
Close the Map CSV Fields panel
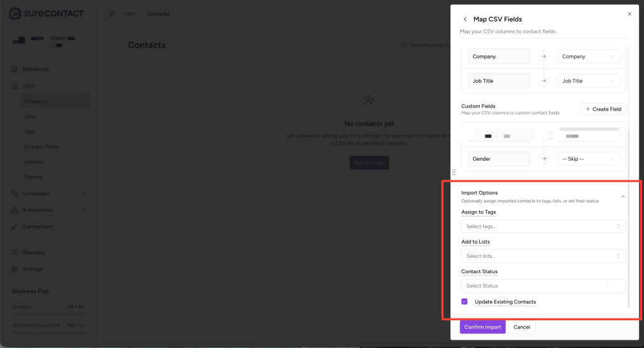coord(630,14)
